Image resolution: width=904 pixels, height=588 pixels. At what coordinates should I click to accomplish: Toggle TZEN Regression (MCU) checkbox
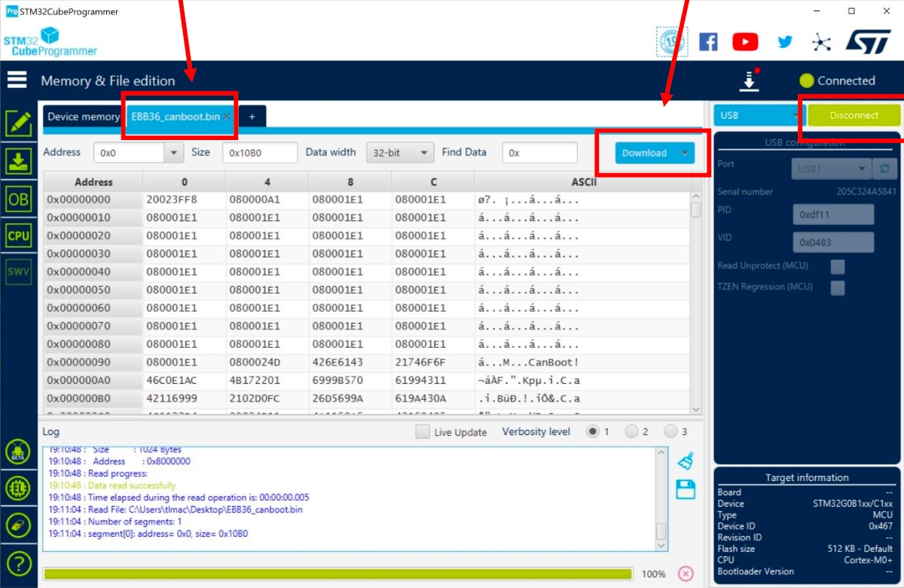pos(838,288)
